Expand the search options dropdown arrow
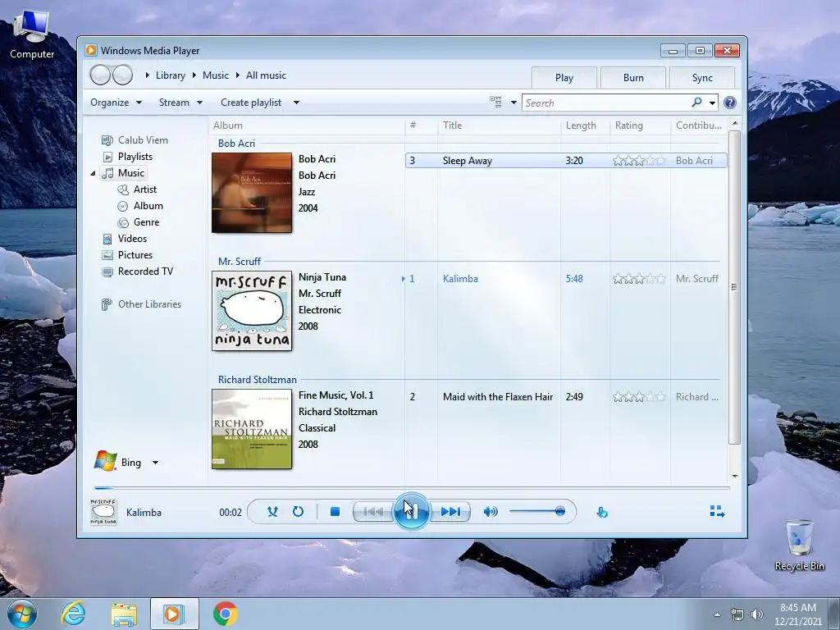 (x=712, y=103)
